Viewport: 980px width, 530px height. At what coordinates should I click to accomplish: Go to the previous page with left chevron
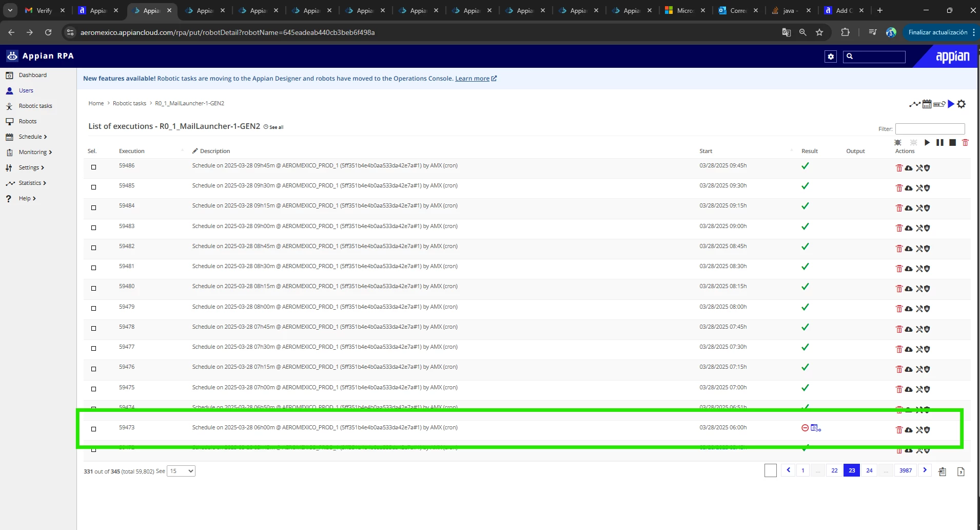[788, 470]
